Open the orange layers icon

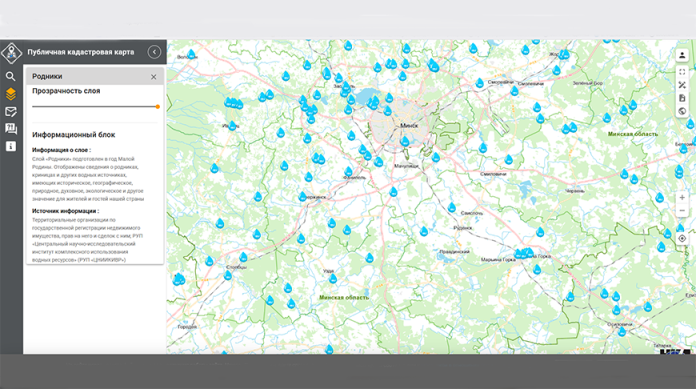[11, 94]
